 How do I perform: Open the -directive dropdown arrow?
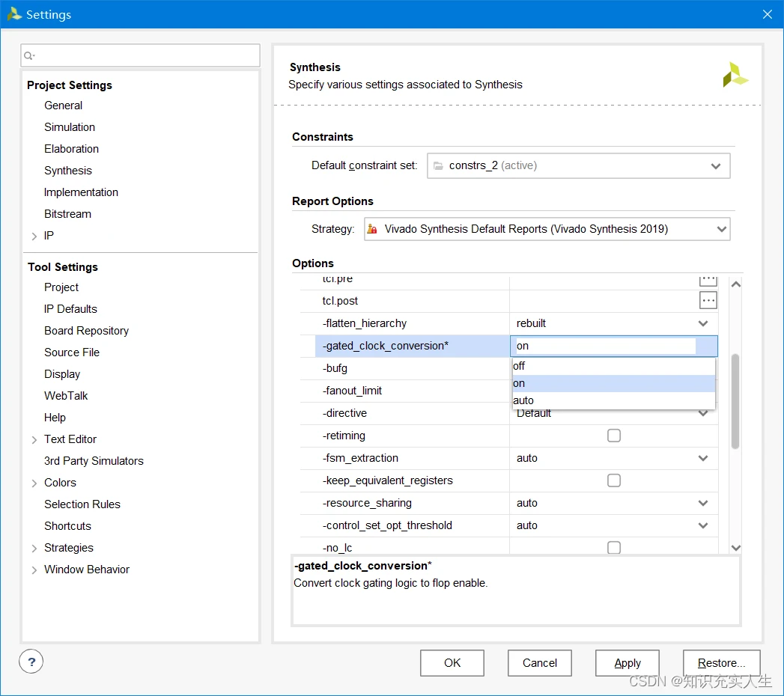click(702, 414)
